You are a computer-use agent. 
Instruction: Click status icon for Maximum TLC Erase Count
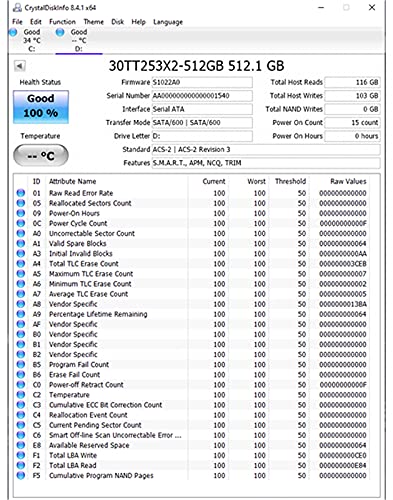point(21,274)
